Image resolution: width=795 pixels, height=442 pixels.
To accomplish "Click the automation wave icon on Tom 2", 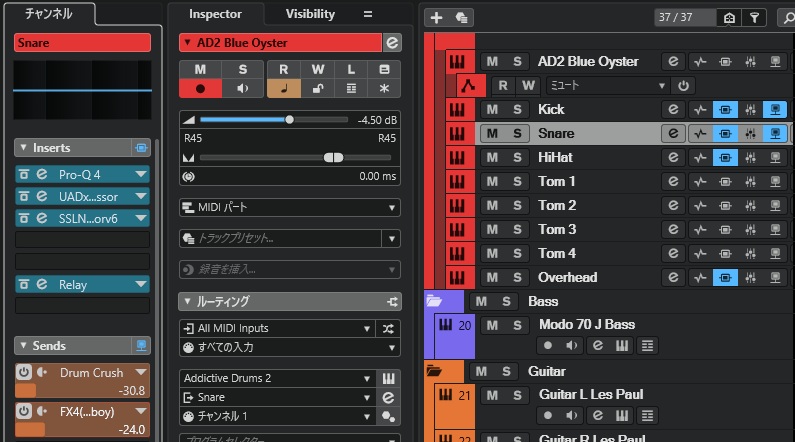I will pos(700,205).
